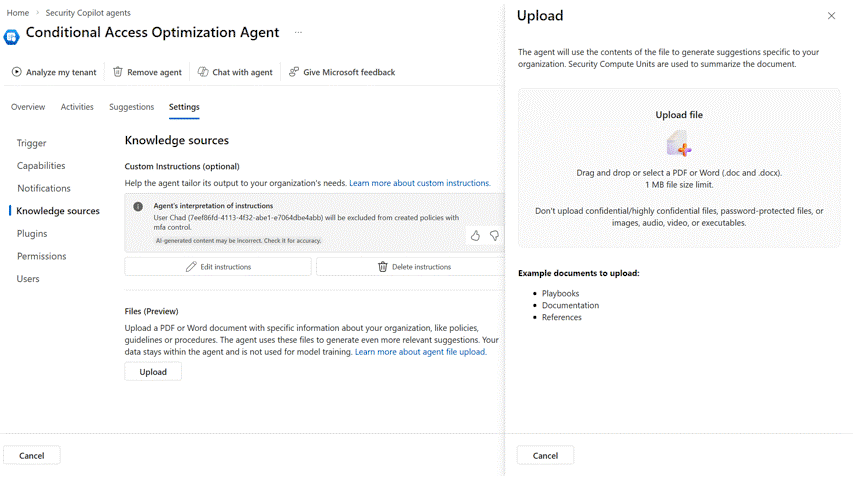Click the info icon beside agent's interpretation
853x480 pixels.
click(x=138, y=207)
